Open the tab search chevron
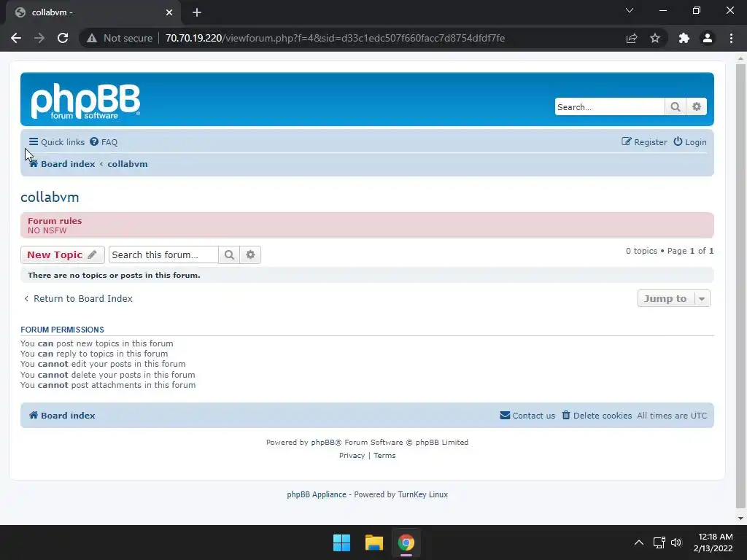The width and height of the screenshot is (747, 560). click(630, 10)
